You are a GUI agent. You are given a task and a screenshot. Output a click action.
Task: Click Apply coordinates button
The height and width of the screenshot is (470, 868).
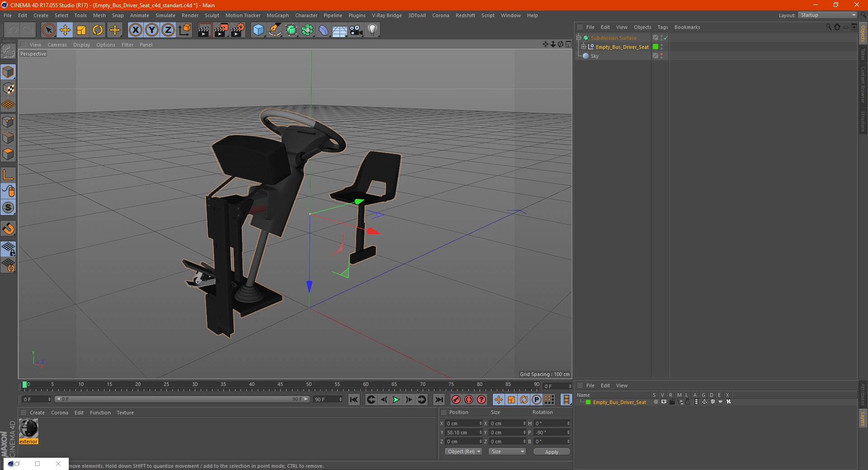click(552, 451)
